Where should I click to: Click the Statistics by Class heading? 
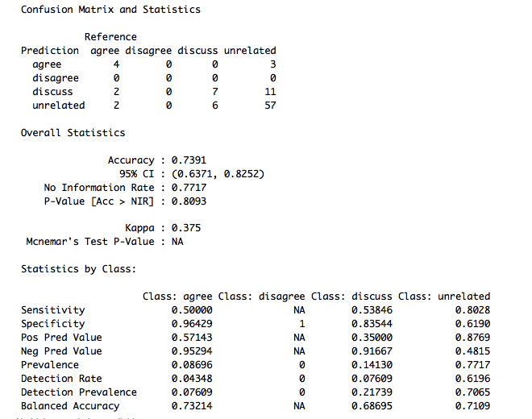tap(78, 269)
